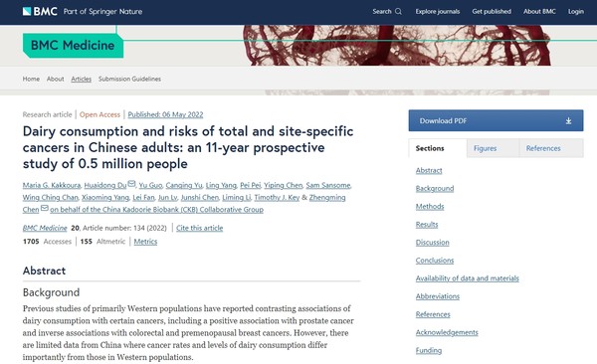This screenshot has height=364, width=597.
Task: Open author Lei Fan
Action: tap(143, 198)
